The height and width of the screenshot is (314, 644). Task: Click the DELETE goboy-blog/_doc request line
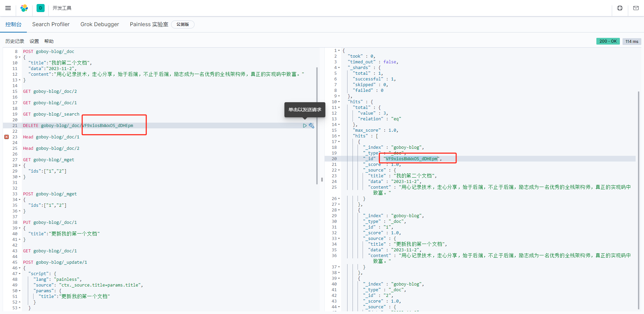(78, 126)
